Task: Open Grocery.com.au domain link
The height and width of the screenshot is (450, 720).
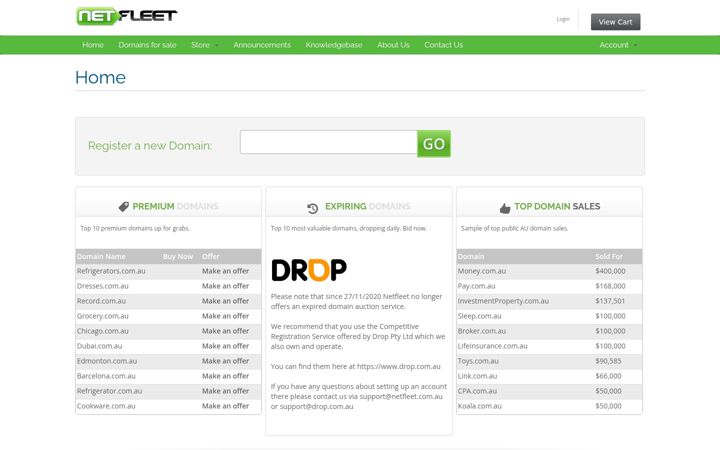Action: tap(103, 316)
